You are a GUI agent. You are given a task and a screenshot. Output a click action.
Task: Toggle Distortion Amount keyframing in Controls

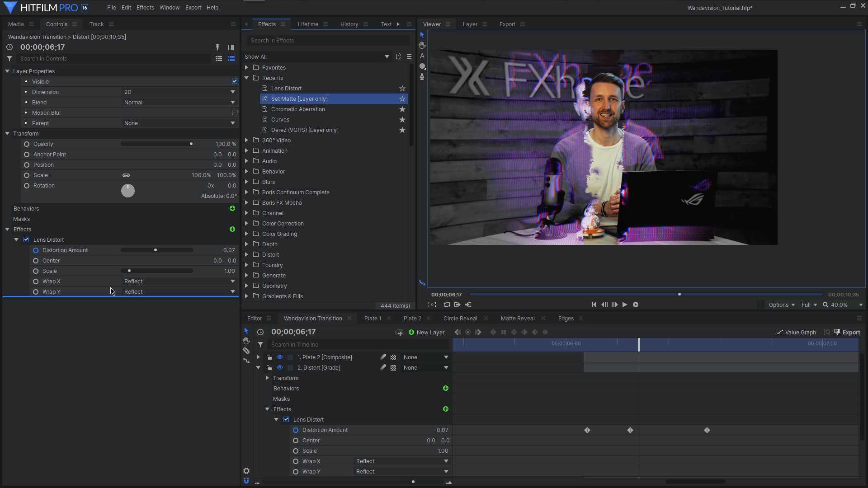36,250
